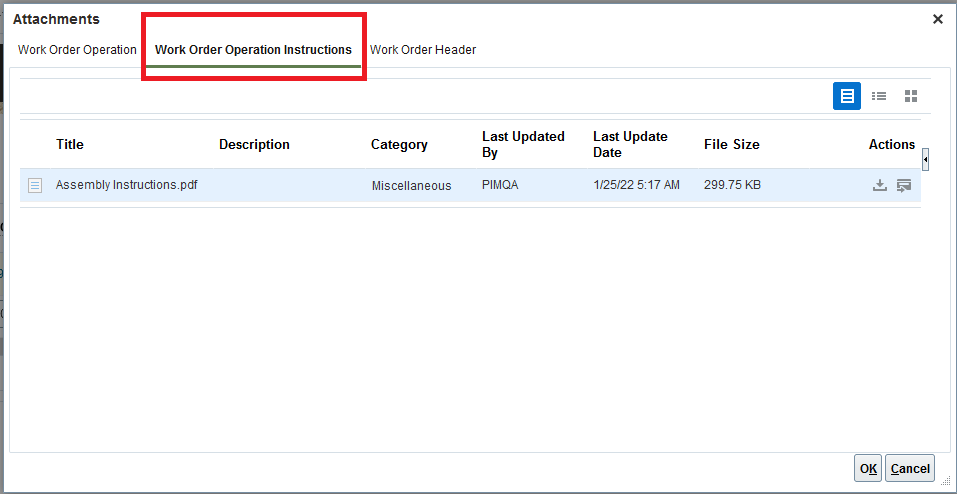The width and height of the screenshot is (957, 494).
Task: Click the Last Updated By column header
Action: pos(523,145)
